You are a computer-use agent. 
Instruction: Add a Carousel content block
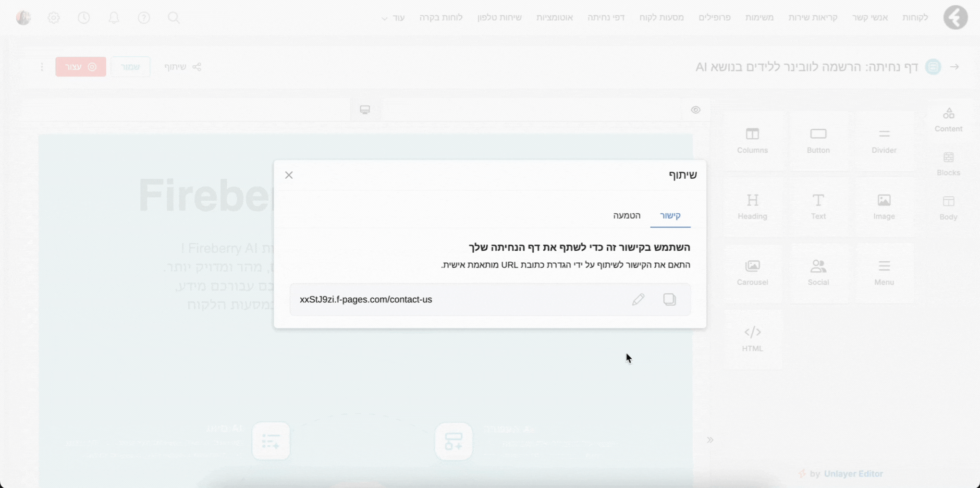tap(752, 273)
